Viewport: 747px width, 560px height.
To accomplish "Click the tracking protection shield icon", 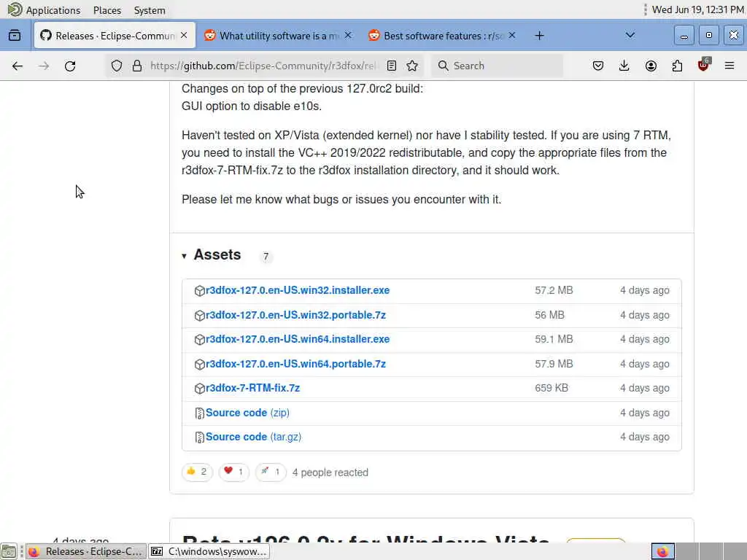I will click(117, 66).
